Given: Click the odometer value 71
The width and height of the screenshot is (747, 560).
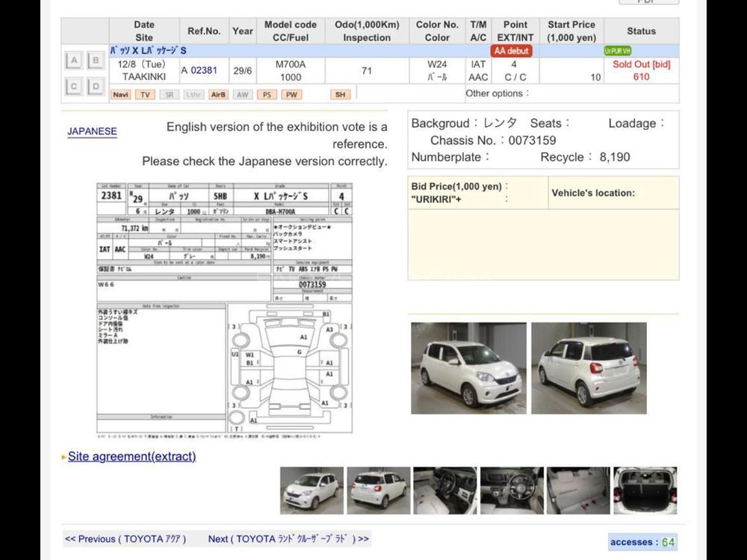Looking at the screenshot, I should click(367, 70).
